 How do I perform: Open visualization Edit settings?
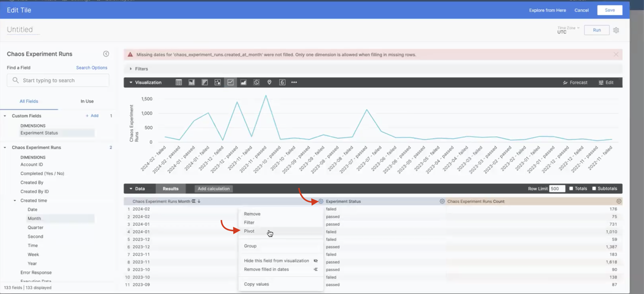tap(606, 83)
